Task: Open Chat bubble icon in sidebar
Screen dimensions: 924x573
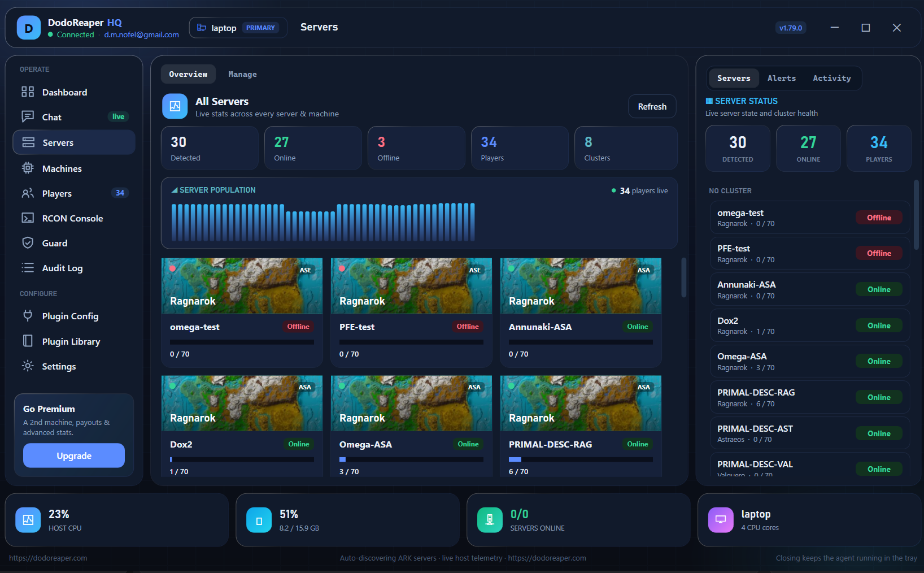Action: [x=28, y=117]
